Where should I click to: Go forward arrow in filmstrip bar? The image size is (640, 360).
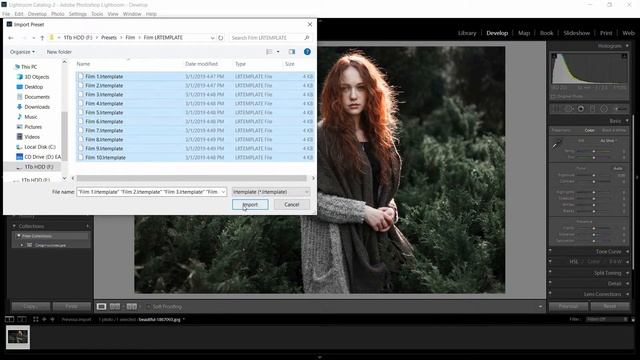tap(52, 319)
